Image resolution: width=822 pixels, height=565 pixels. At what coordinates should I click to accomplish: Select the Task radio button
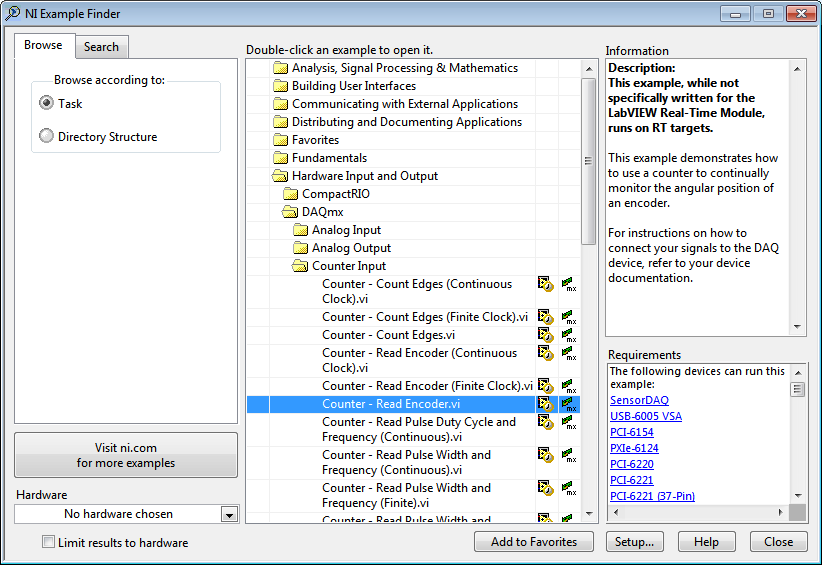click(x=46, y=103)
